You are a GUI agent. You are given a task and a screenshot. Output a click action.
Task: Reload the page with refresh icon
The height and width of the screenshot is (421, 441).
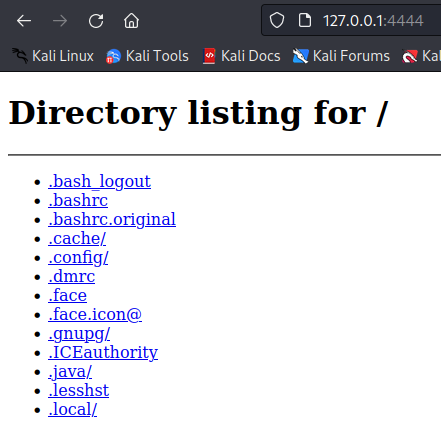(x=96, y=21)
